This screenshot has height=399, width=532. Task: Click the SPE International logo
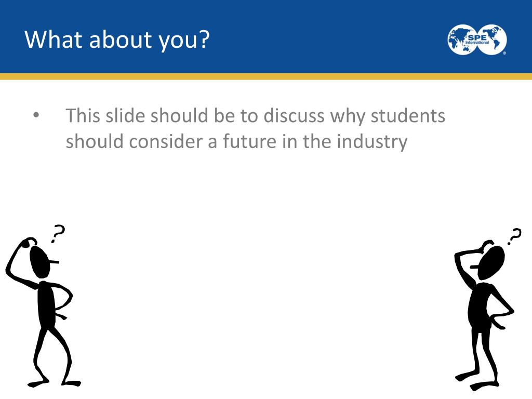tap(477, 39)
